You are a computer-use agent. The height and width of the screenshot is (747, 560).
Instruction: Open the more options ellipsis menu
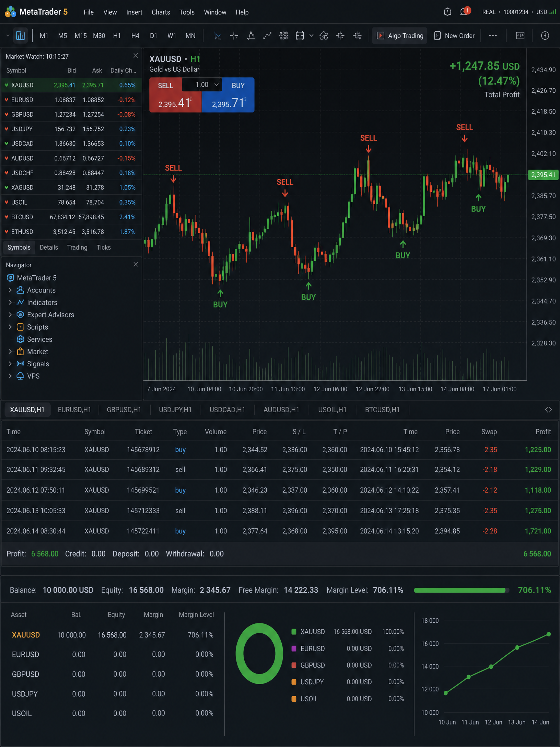click(x=493, y=36)
